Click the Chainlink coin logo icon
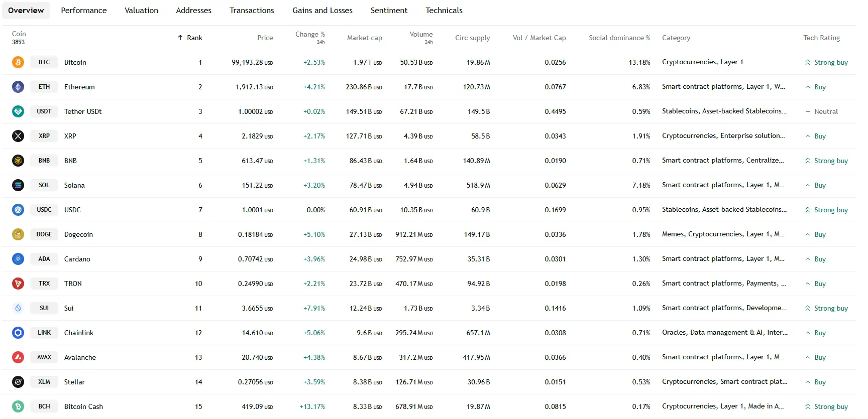The width and height of the screenshot is (868, 419). click(x=18, y=333)
